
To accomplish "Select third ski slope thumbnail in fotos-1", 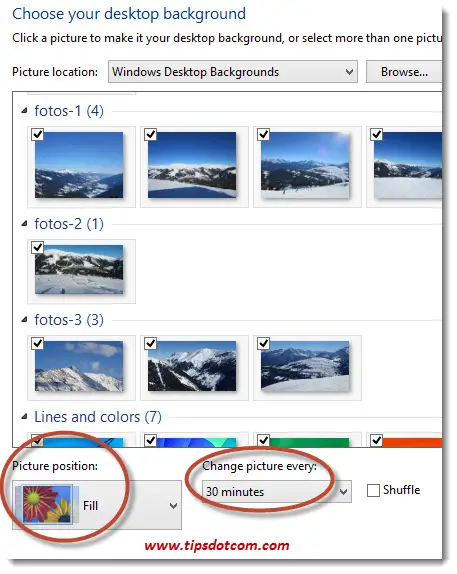I will [x=305, y=165].
